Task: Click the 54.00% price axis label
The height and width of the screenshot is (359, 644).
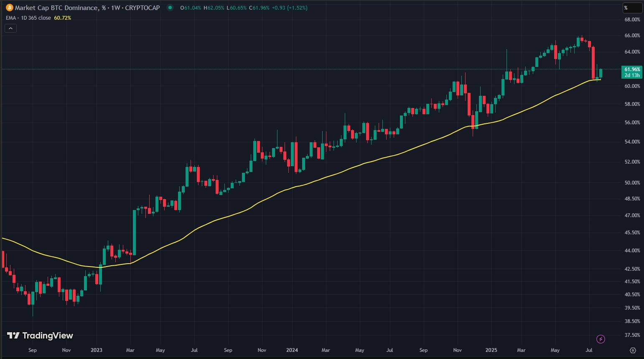Action: tap(632, 142)
